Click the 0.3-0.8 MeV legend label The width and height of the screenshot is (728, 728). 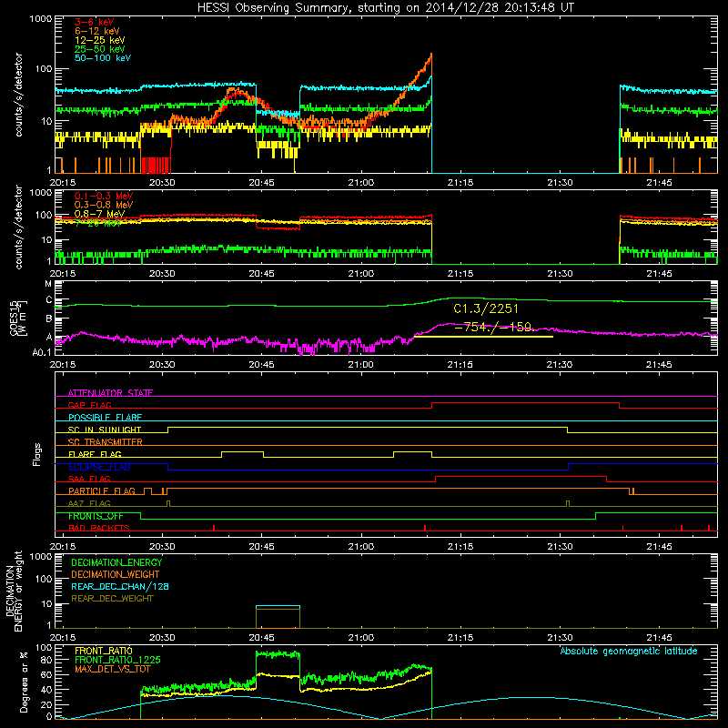coord(104,205)
